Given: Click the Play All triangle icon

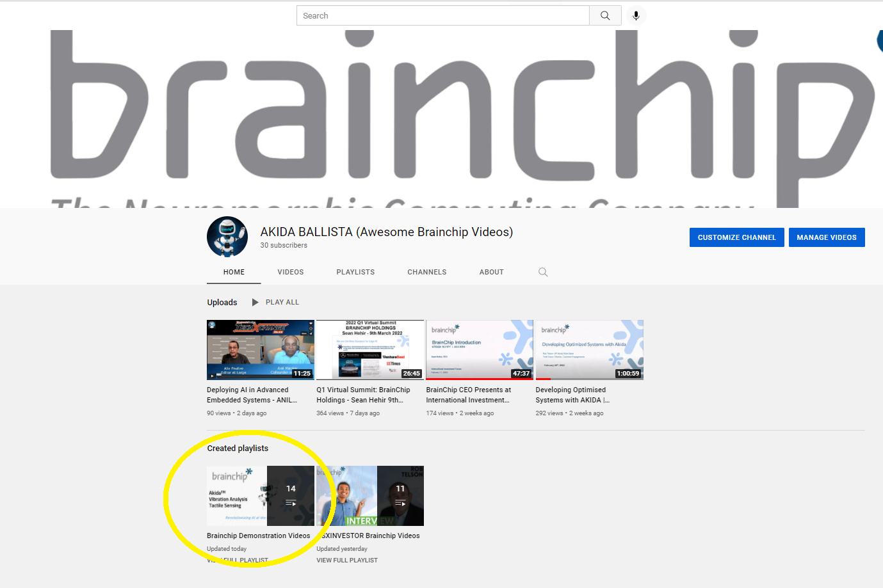Looking at the screenshot, I should tap(255, 302).
